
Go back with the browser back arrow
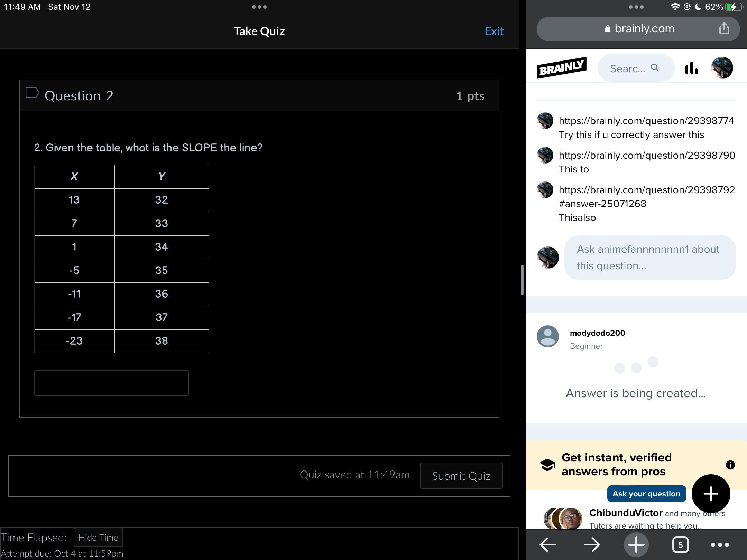pos(548,545)
